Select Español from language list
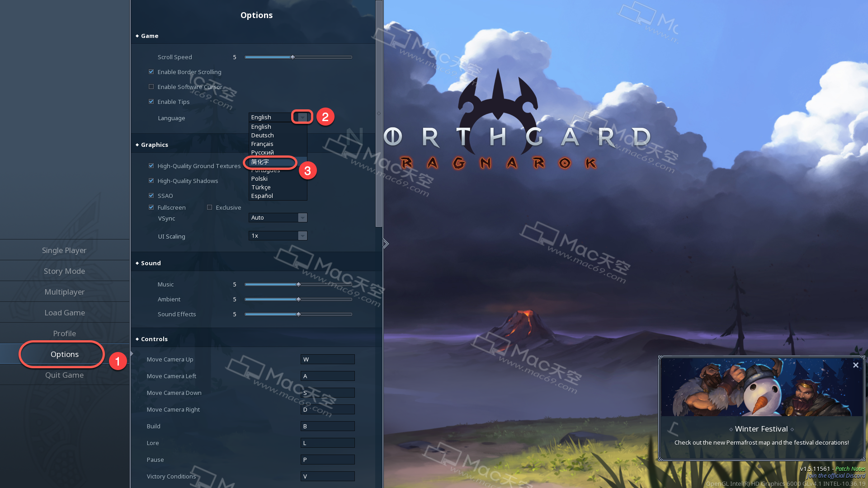The image size is (868, 488). (262, 196)
